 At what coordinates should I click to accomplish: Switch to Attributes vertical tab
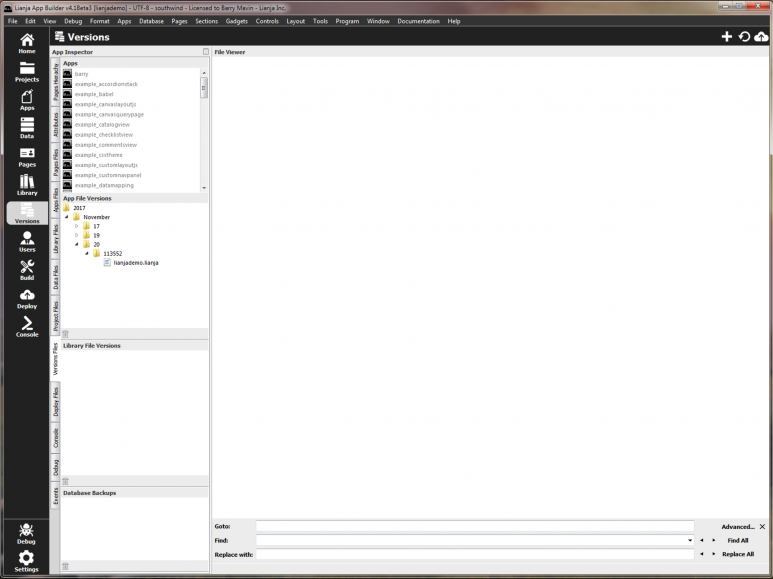click(x=56, y=125)
